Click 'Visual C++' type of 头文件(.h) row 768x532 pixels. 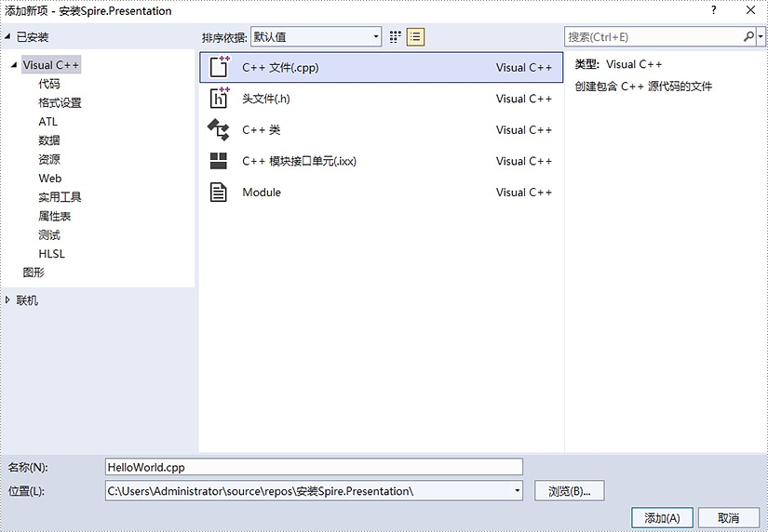tap(523, 99)
